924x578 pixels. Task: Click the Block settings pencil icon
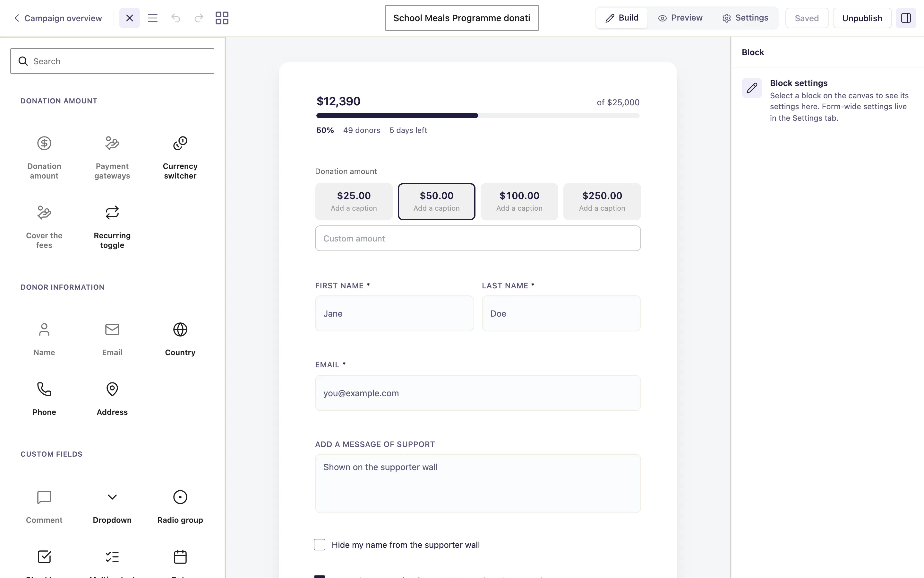(x=752, y=88)
